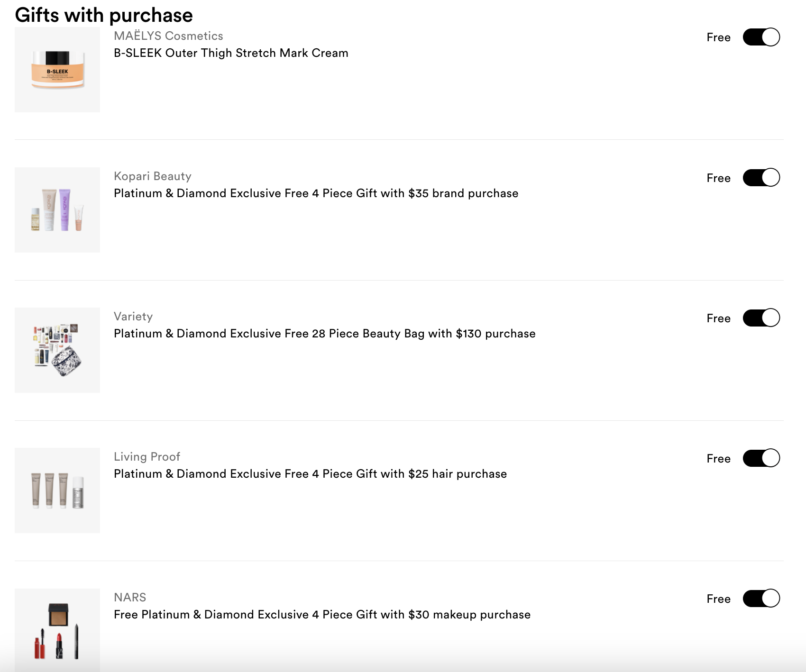This screenshot has width=806, height=672.
Task: Open the Living Proof tubes product image
Action: [57, 490]
